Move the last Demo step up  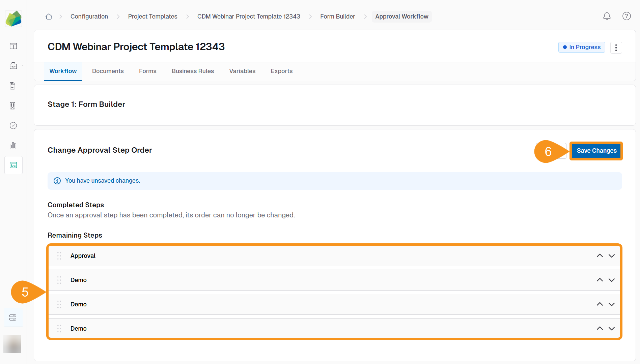[600, 328]
